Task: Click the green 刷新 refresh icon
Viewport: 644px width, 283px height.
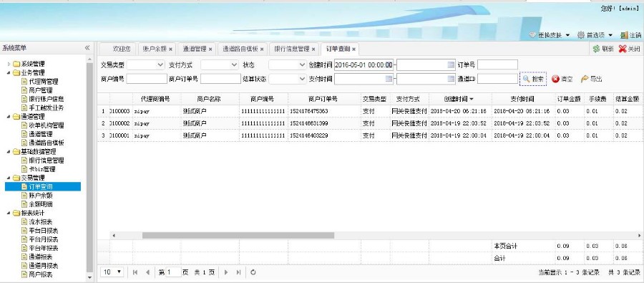Action: [596, 49]
